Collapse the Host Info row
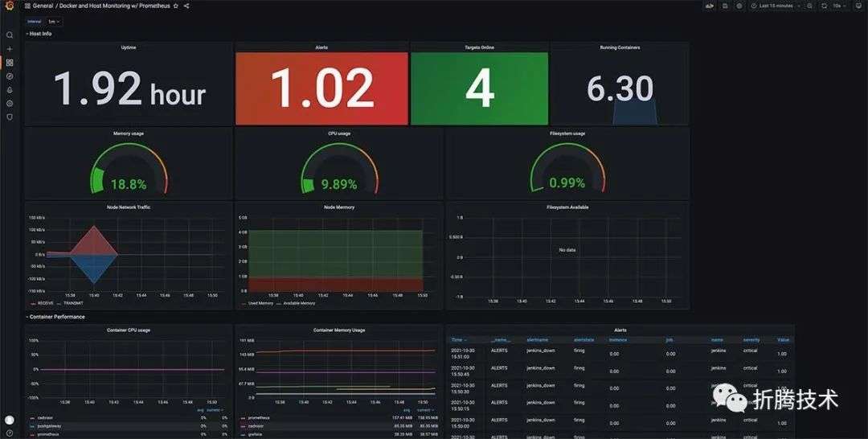The height and width of the screenshot is (439, 868). tap(39, 34)
